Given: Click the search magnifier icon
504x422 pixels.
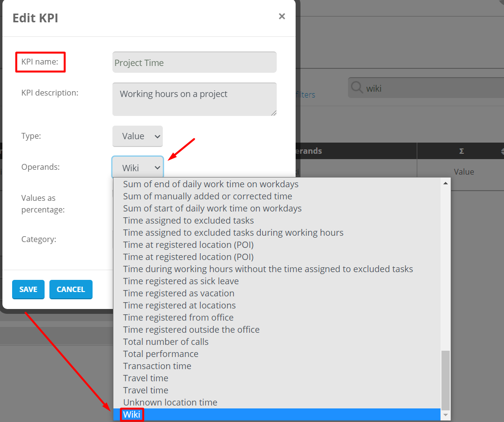Looking at the screenshot, I should click(357, 88).
